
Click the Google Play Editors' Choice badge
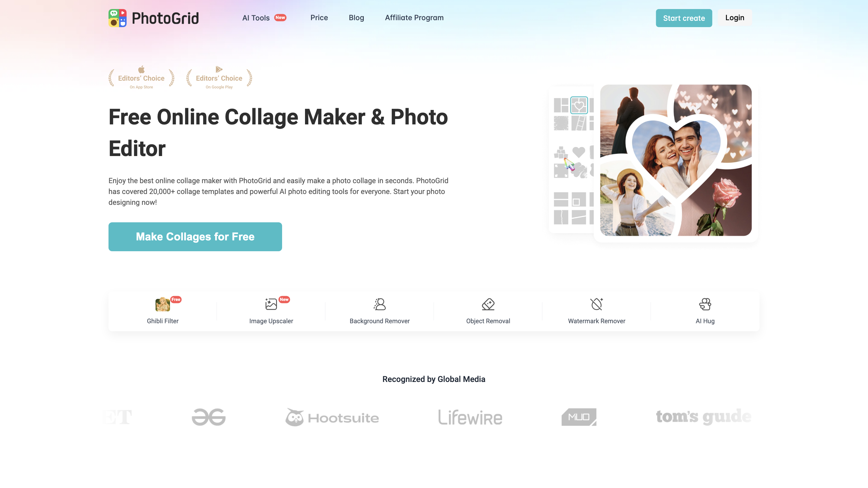pos(219,78)
